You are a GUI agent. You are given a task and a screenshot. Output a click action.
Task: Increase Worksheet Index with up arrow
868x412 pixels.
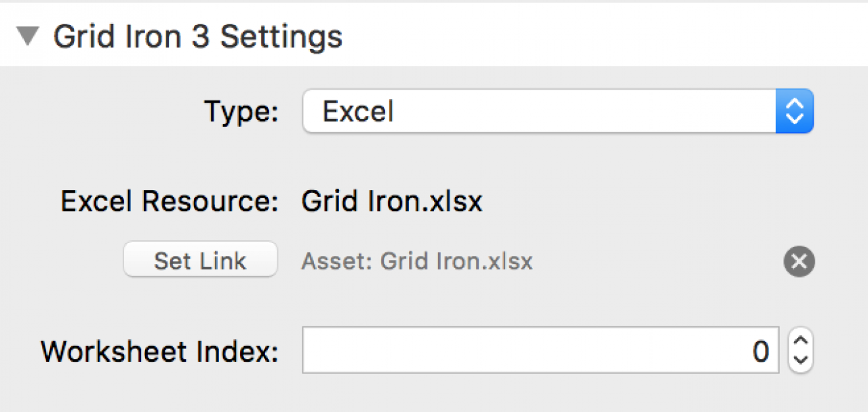tap(801, 341)
